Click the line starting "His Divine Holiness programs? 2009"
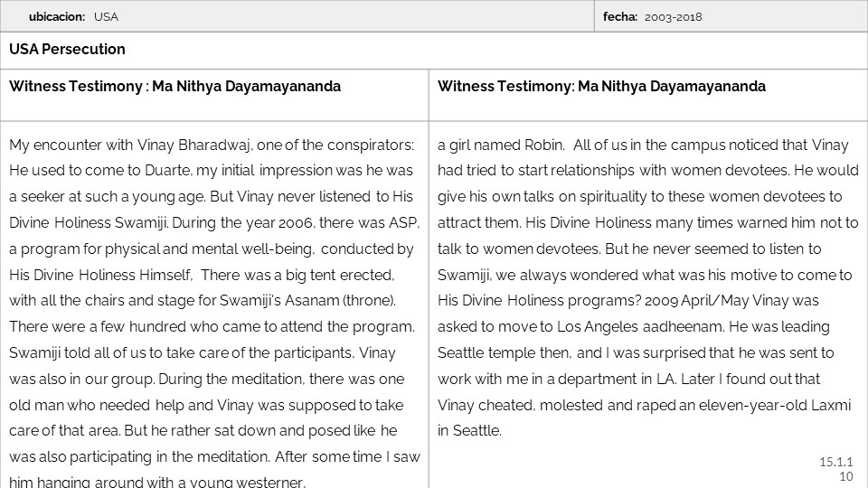The image size is (868, 488). 627,300
